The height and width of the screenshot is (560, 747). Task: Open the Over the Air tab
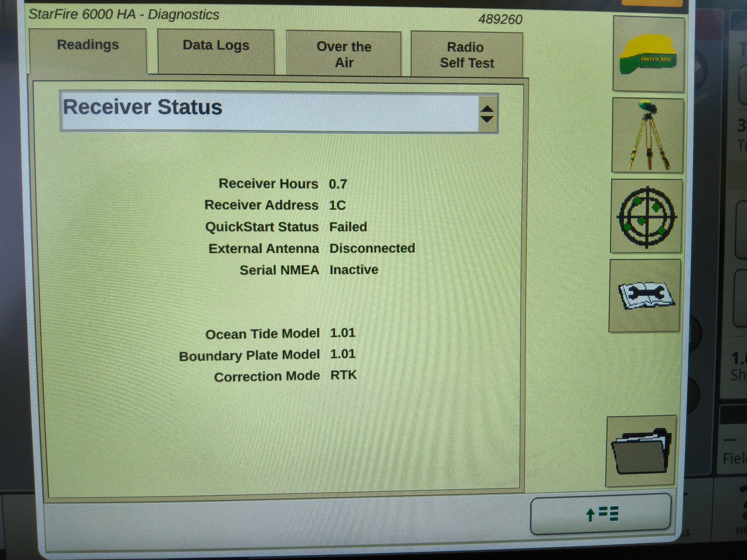click(344, 54)
